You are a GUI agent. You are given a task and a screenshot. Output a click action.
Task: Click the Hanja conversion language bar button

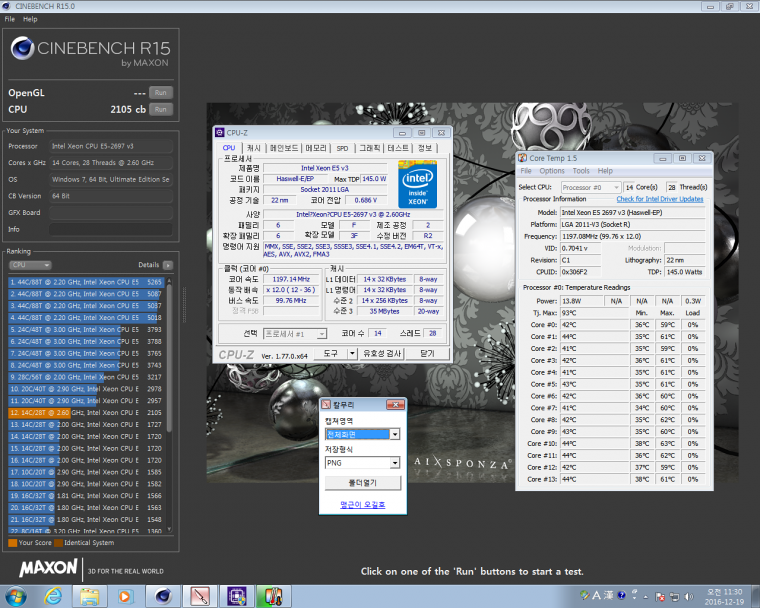click(608, 595)
